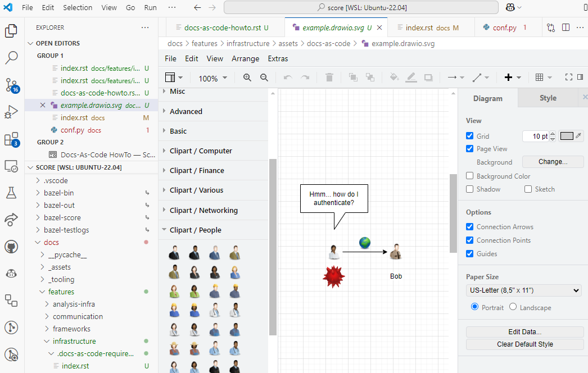
Task: Open the Search view in activity bar
Action: point(11,57)
